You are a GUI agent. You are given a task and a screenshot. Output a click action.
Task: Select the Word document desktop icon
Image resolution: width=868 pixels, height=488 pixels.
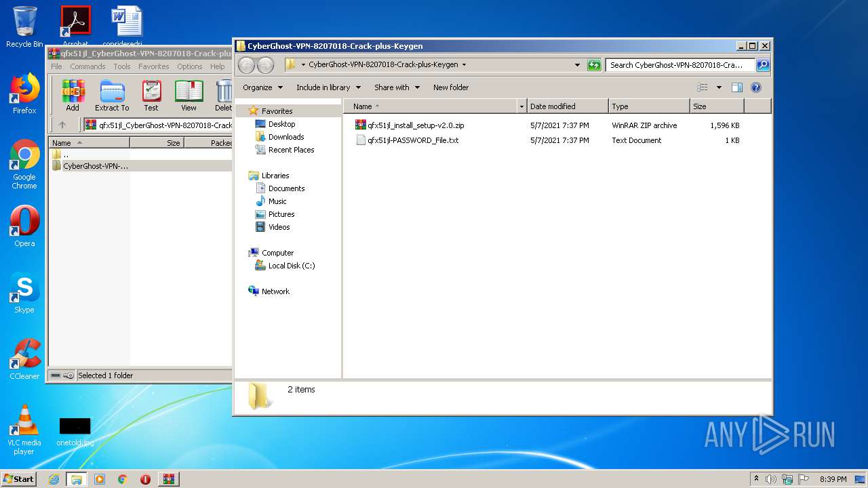click(x=127, y=26)
